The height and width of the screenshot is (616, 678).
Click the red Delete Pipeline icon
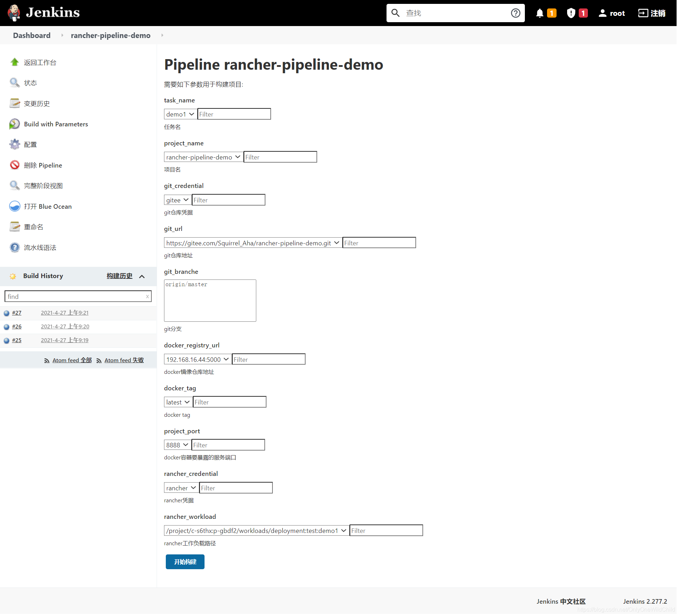point(14,165)
